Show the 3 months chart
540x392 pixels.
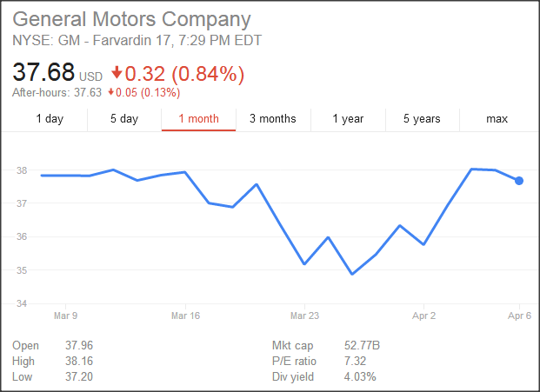272,119
